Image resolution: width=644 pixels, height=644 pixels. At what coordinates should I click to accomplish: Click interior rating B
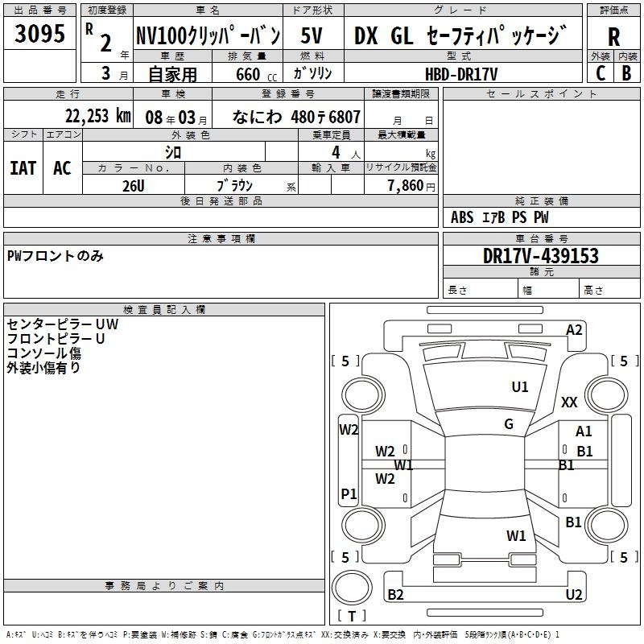pos(626,73)
